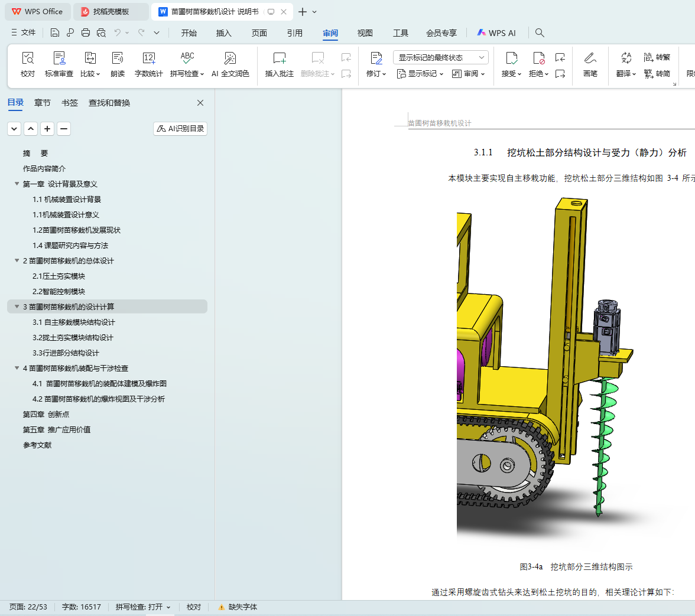Switch to the 引用 ribbon tab
This screenshot has width=695, height=616.
[295, 32]
